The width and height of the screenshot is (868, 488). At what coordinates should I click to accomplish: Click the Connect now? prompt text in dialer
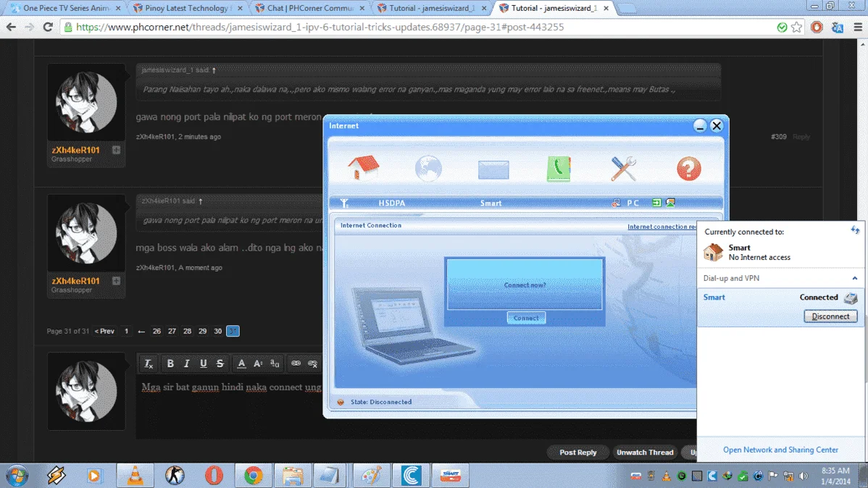(525, 285)
